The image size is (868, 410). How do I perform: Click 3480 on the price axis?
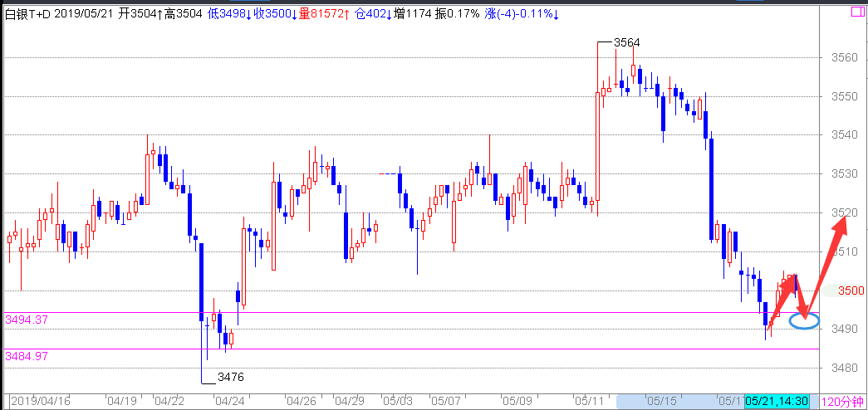(845, 368)
